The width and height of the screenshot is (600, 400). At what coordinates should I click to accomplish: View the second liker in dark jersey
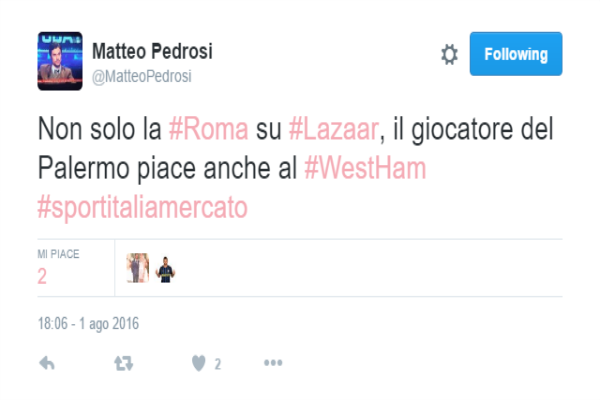click(x=165, y=269)
